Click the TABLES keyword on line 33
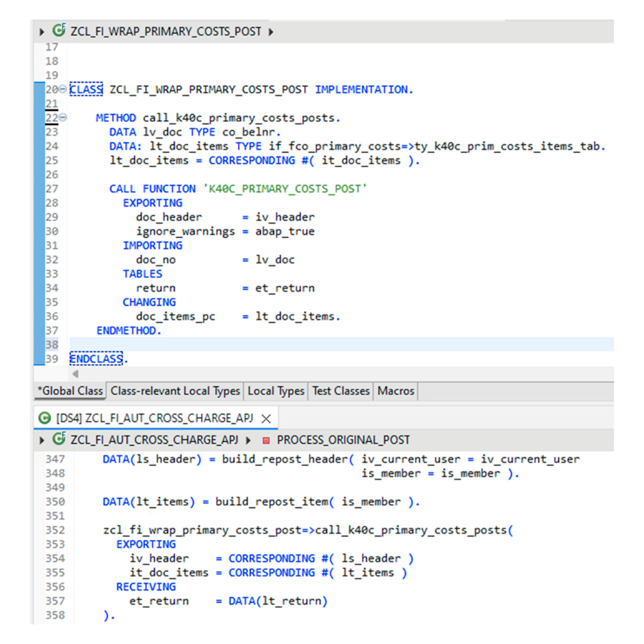 [x=142, y=274]
